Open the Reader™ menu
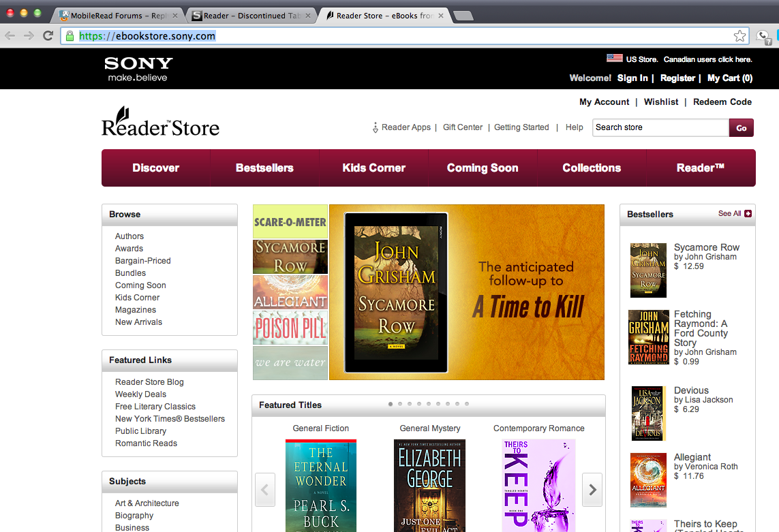779x532 pixels. point(701,168)
